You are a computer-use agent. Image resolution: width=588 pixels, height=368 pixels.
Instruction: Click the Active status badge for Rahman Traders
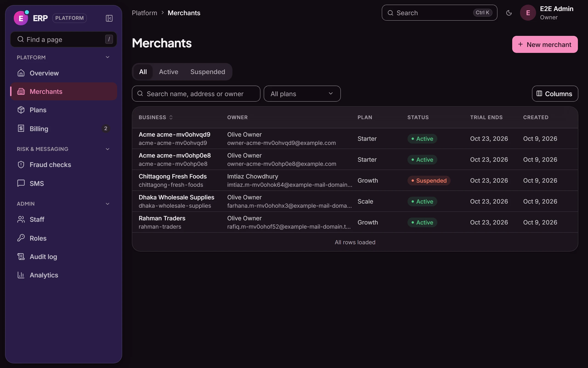click(x=422, y=222)
